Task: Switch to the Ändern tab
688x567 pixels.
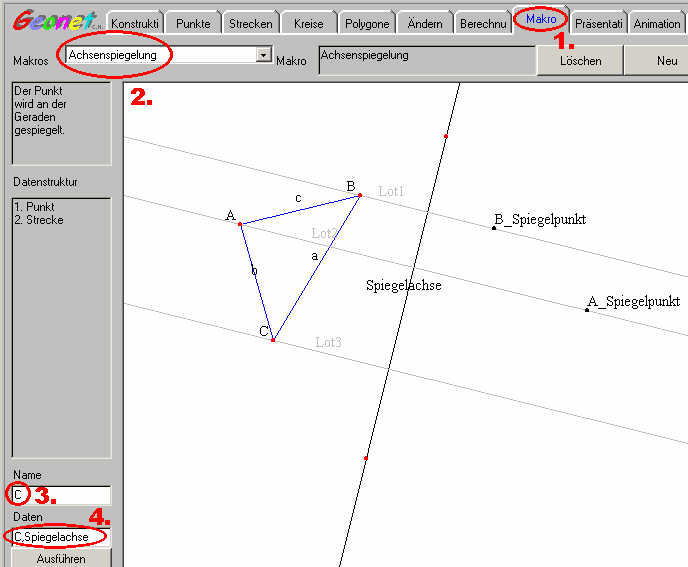Action: pos(425,24)
